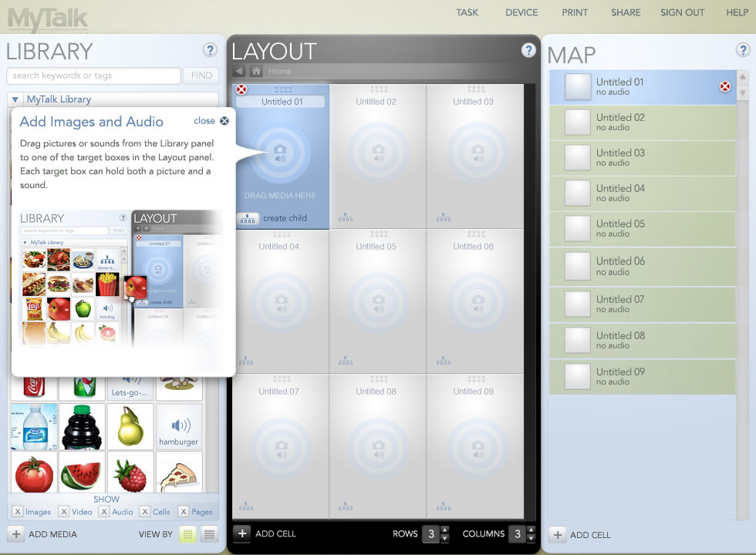756x555 pixels.
Task: Collapse the MyTalk Library tree
Action: (x=15, y=99)
